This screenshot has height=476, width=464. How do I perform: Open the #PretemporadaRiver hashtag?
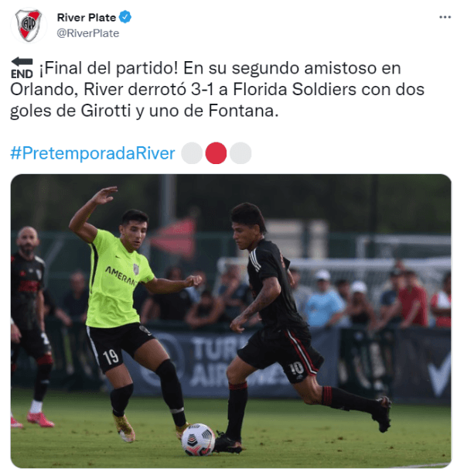pos(93,153)
